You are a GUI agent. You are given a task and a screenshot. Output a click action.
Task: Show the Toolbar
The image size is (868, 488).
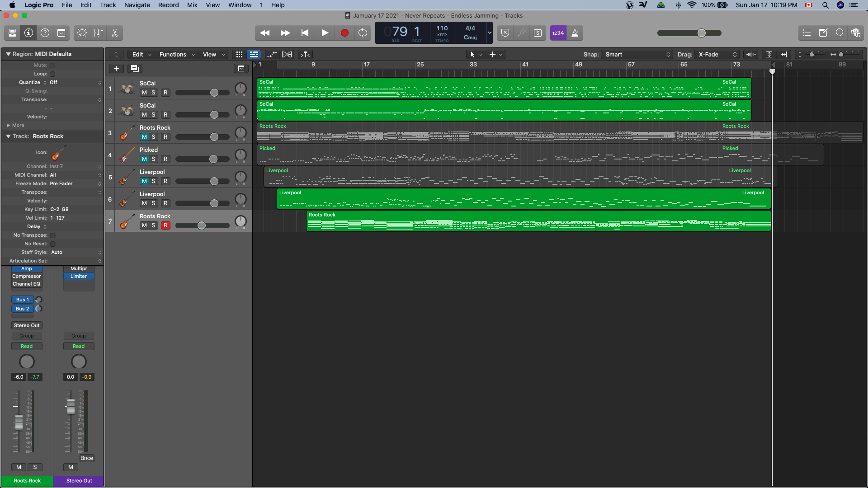click(61, 33)
